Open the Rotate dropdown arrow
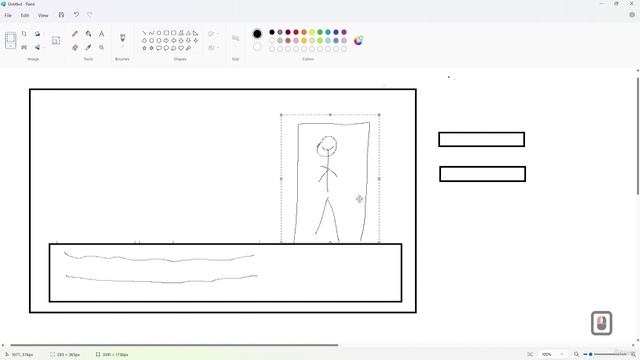Image resolution: width=640 pixels, height=360 pixels. point(43,34)
